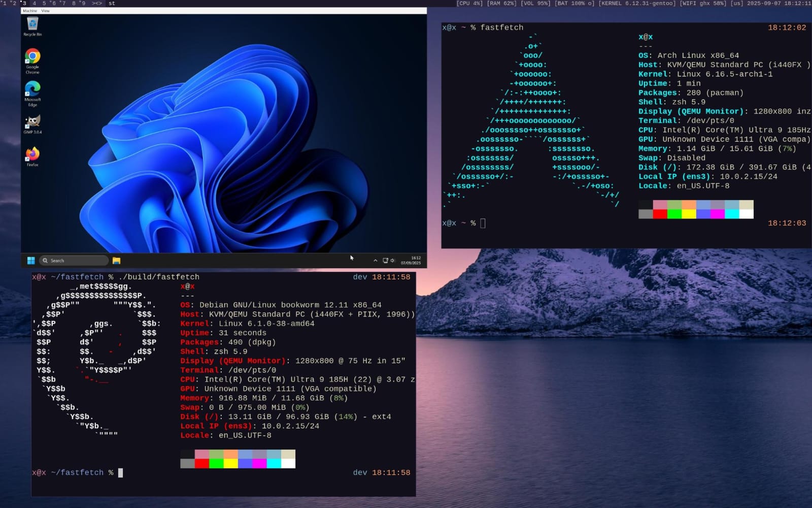The height and width of the screenshot is (508, 812).
Task: Open Firefox desktop shortcut
Action: 32,154
